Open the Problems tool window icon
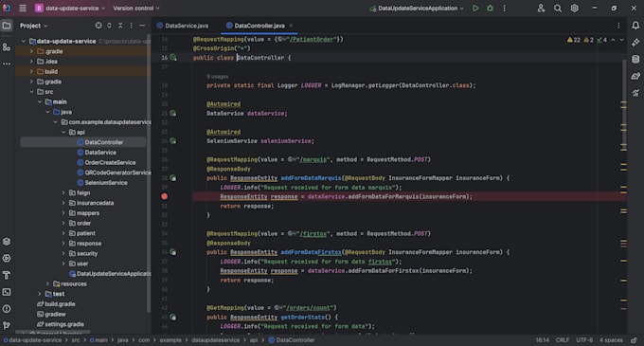 [7, 309]
